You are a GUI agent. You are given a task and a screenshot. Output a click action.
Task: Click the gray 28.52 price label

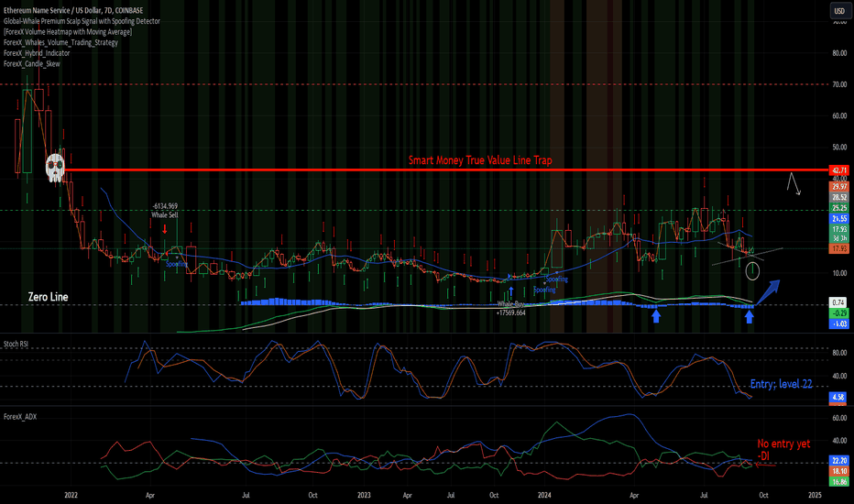(838, 197)
